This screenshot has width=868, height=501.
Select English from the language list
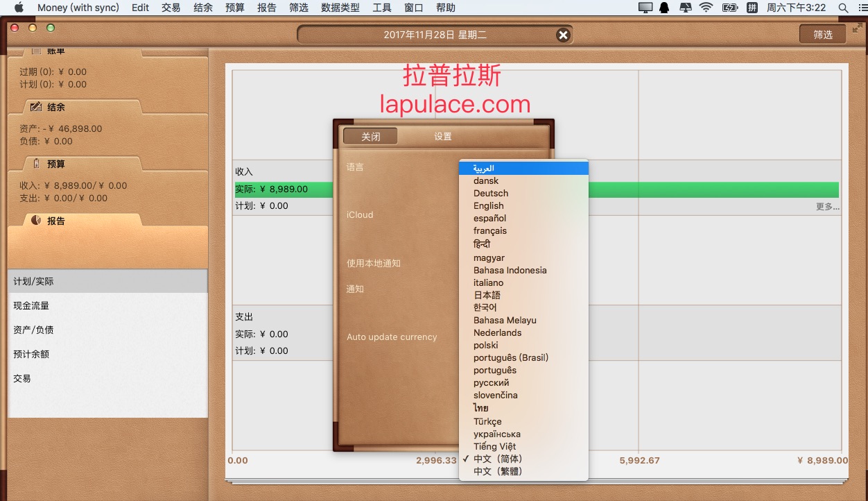[489, 206]
